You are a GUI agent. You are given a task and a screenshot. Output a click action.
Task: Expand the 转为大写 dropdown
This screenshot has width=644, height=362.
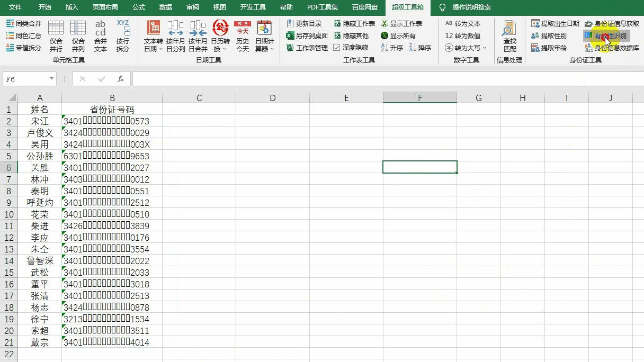[x=484, y=48]
